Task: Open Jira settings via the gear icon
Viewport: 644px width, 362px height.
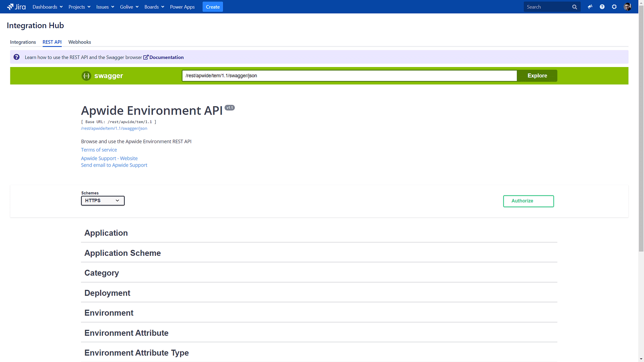Action: 614,7
